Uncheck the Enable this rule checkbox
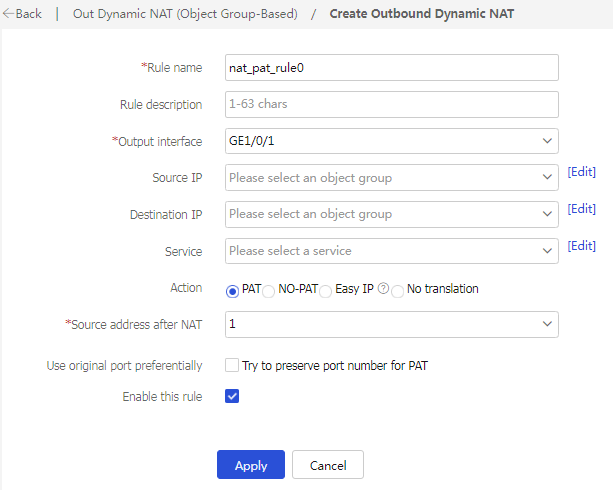 pos(232,396)
